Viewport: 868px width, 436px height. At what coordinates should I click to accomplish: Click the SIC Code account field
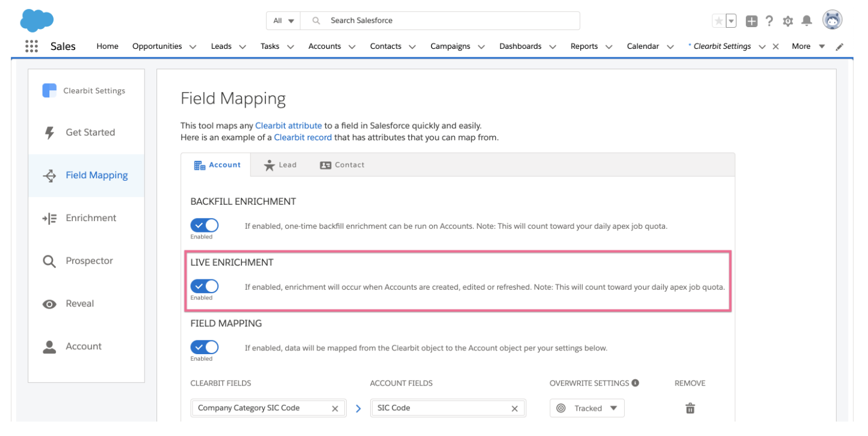pyautogui.click(x=448, y=408)
